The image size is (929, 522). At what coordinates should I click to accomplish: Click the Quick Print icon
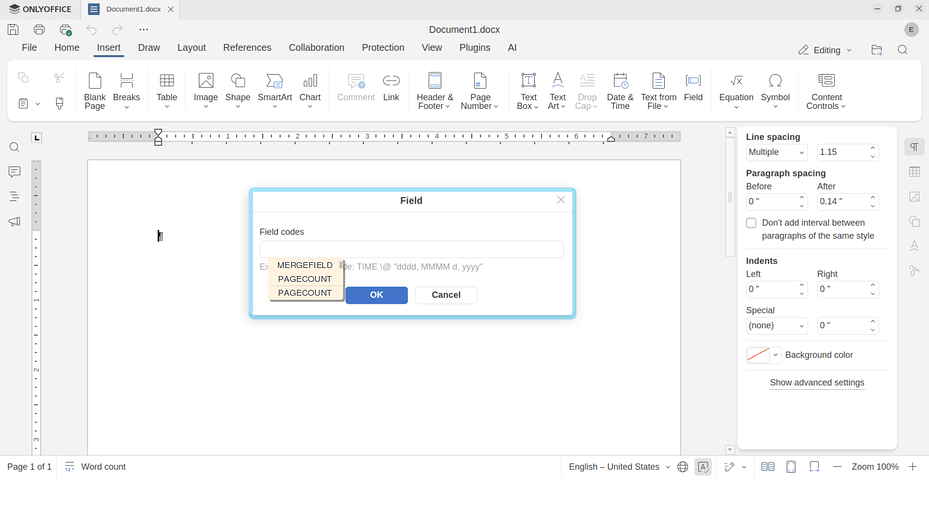[x=65, y=30]
